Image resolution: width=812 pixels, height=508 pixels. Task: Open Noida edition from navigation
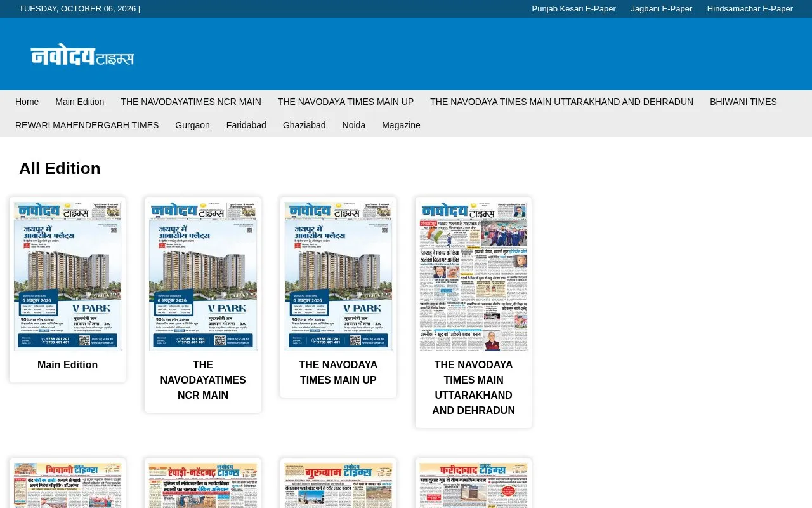click(x=353, y=125)
